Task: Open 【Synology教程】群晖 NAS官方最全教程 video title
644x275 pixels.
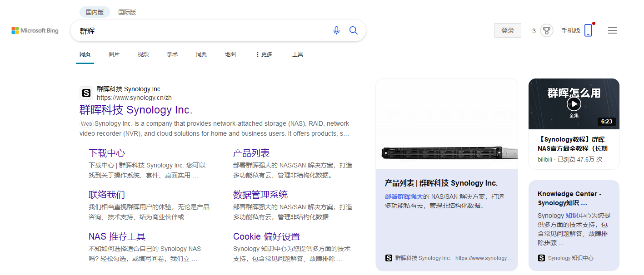Action: tap(573, 144)
